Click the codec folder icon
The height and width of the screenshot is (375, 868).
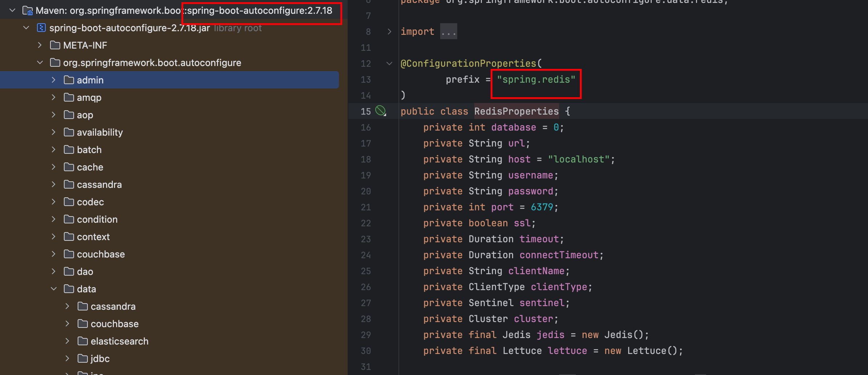point(69,202)
